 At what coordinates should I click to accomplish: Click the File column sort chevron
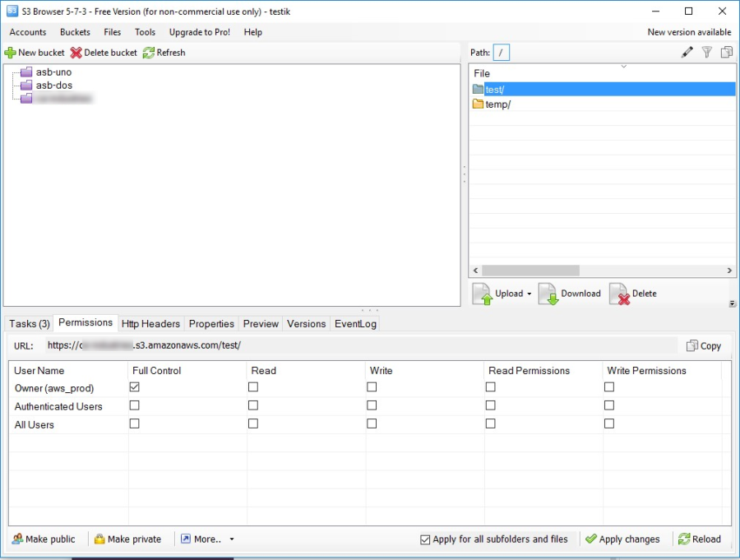pyautogui.click(x=623, y=67)
